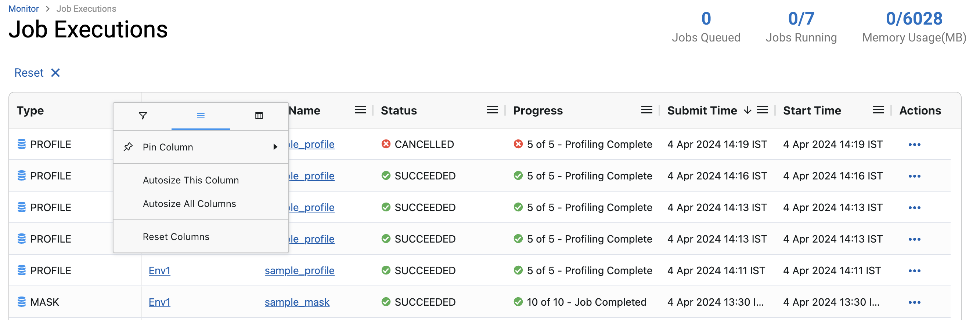Click Start Time 4 Apr 2024 14:11 IST

click(x=832, y=270)
